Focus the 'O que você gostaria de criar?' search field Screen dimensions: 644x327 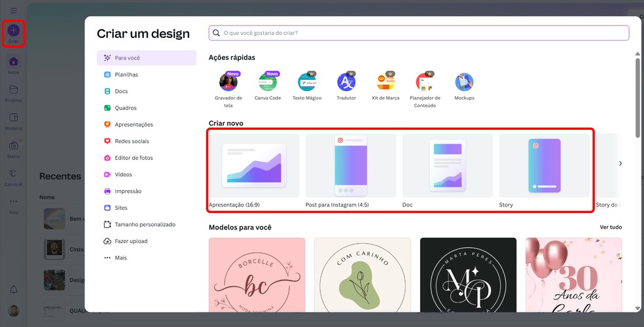[x=419, y=33]
